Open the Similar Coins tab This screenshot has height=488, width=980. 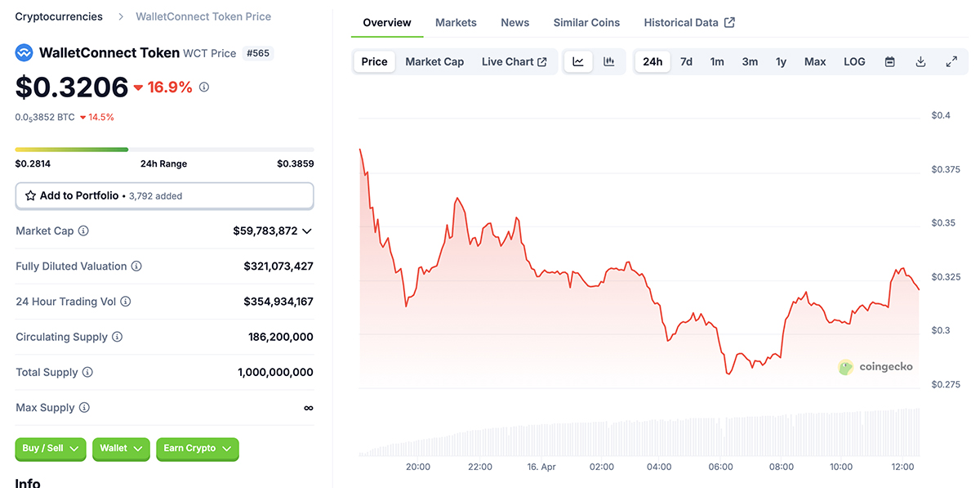point(586,23)
